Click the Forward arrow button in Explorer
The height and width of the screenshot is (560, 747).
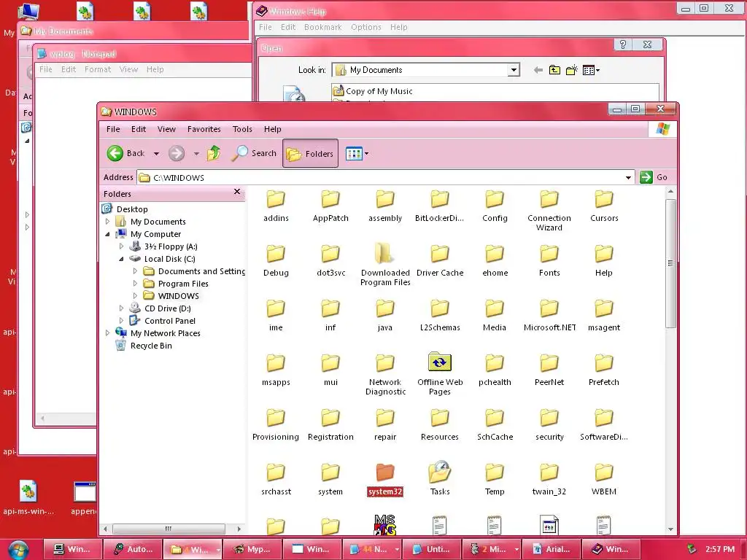point(177,153)
